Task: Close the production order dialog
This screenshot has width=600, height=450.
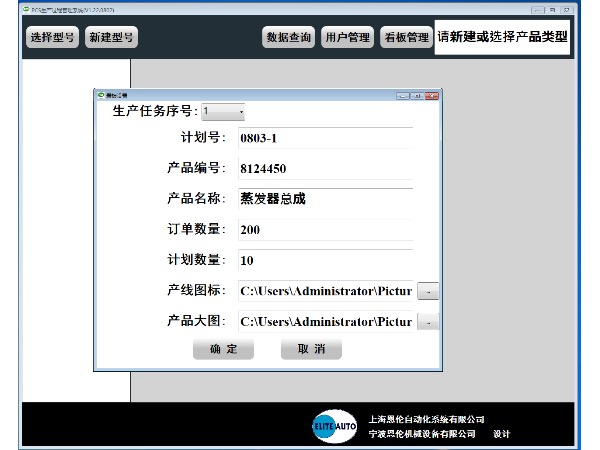Action: click(432, 96)
